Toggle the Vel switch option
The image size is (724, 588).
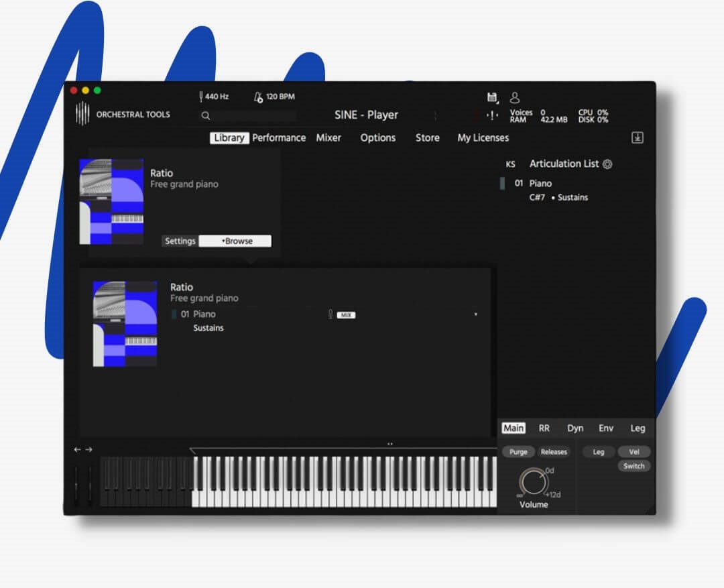633,452
